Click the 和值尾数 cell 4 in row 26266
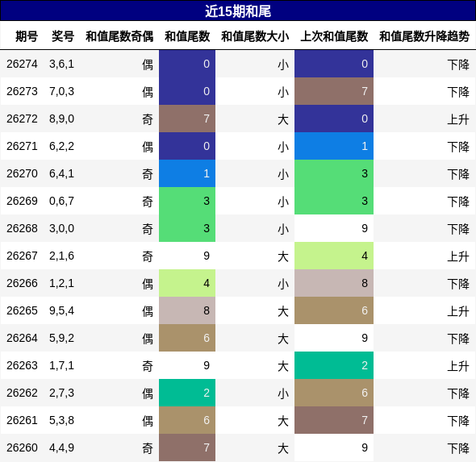The height and width of the screenshot is (462, 476). coord(187,283)
